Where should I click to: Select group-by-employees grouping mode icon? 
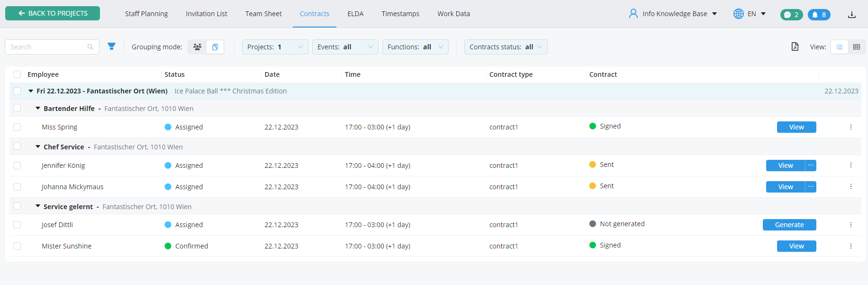pyautogui.click(x=197, y=47)
